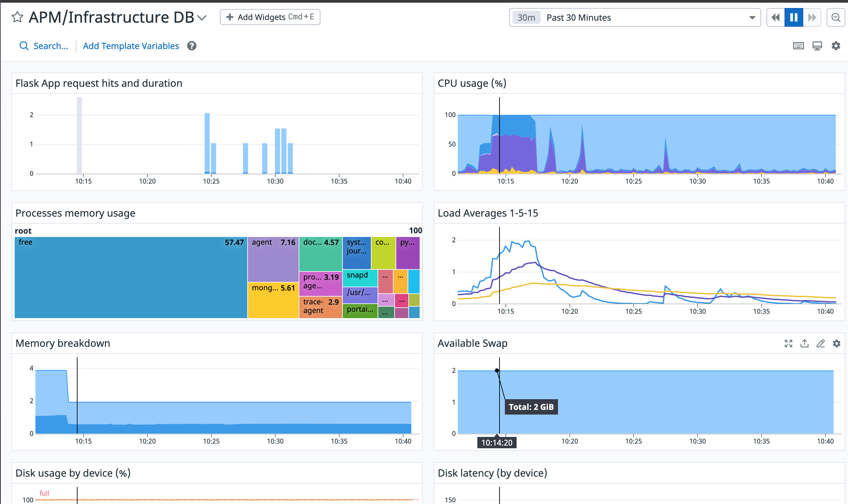Open the Past 30 Minutes time selector
The image size is (848, 504).
pyautogui.click(x=634, y=17)
